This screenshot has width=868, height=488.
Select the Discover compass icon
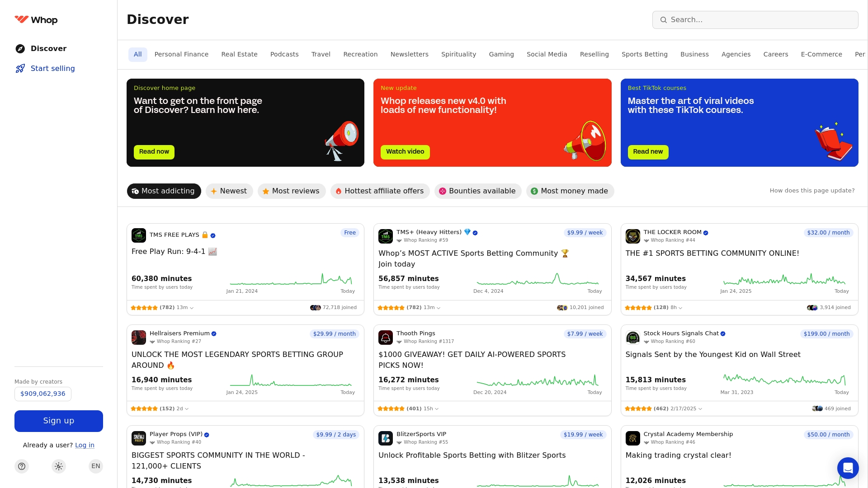(x=21, y=48)
